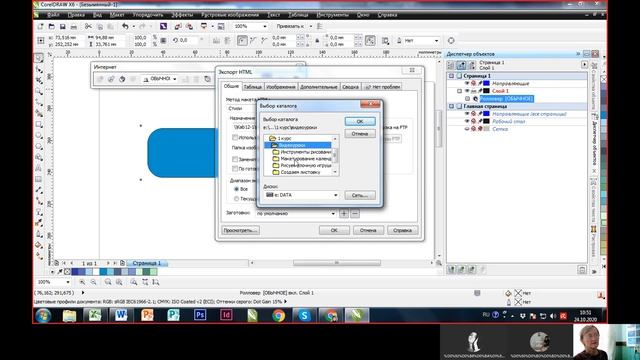Select the Rectangle tool in the toolbox
Viewport: 640px width, 360px height.
point(39,124)
